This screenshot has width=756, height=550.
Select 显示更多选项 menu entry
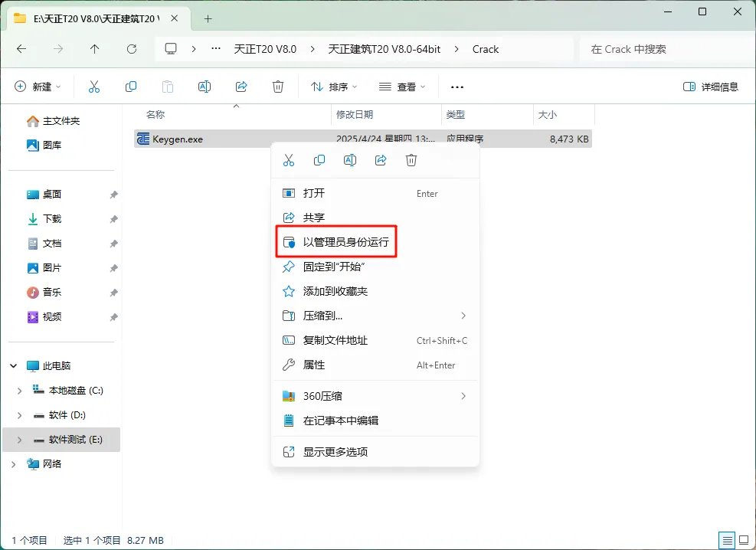coord(375,452)
